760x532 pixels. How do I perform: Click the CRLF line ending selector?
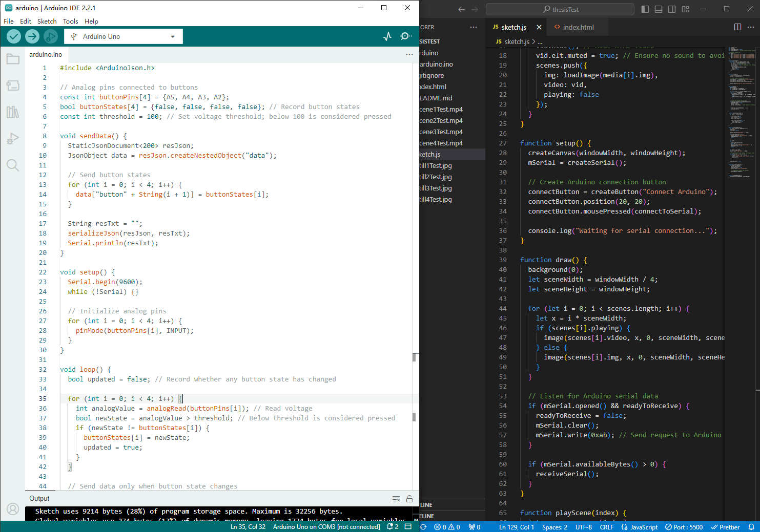607,527
